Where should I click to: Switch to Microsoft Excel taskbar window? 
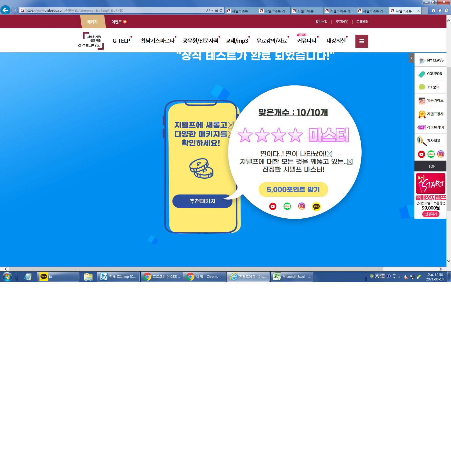(292, 277)
